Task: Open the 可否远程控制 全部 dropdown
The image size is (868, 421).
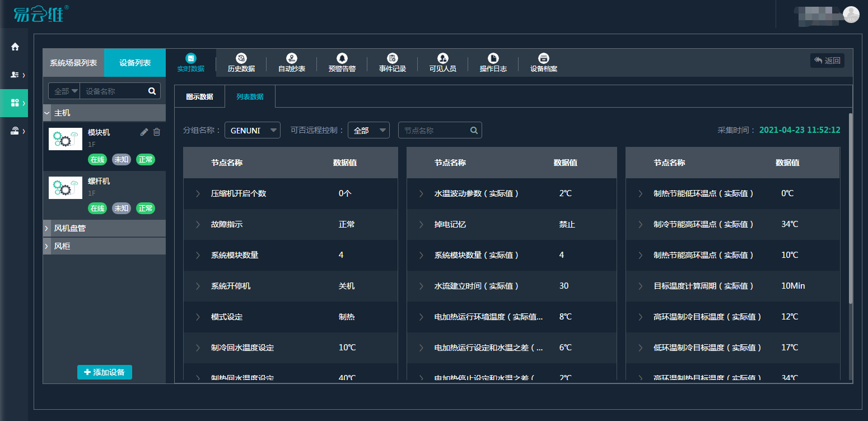Action: pos(368,130)
